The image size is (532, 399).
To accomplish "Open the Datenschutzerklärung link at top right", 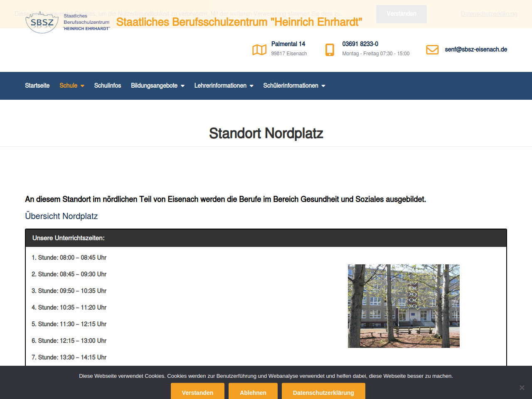I will 489,14.
